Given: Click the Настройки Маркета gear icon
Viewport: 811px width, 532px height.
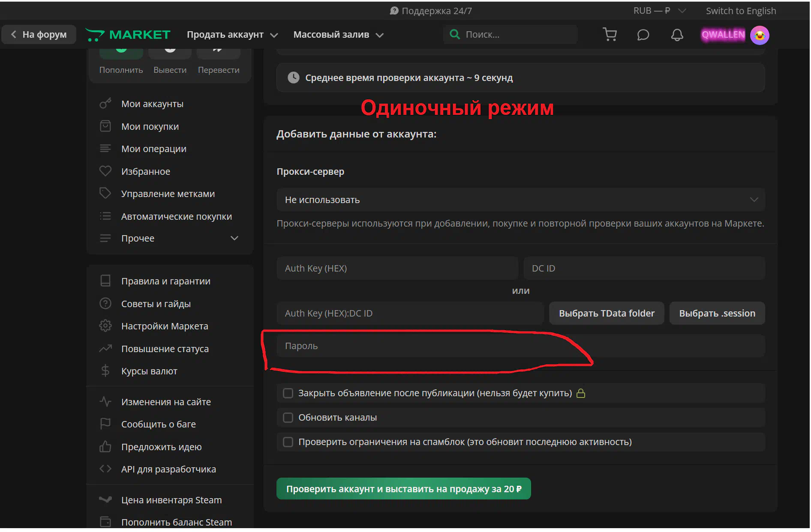Looking at the screenshot, I should click(105, 326).
